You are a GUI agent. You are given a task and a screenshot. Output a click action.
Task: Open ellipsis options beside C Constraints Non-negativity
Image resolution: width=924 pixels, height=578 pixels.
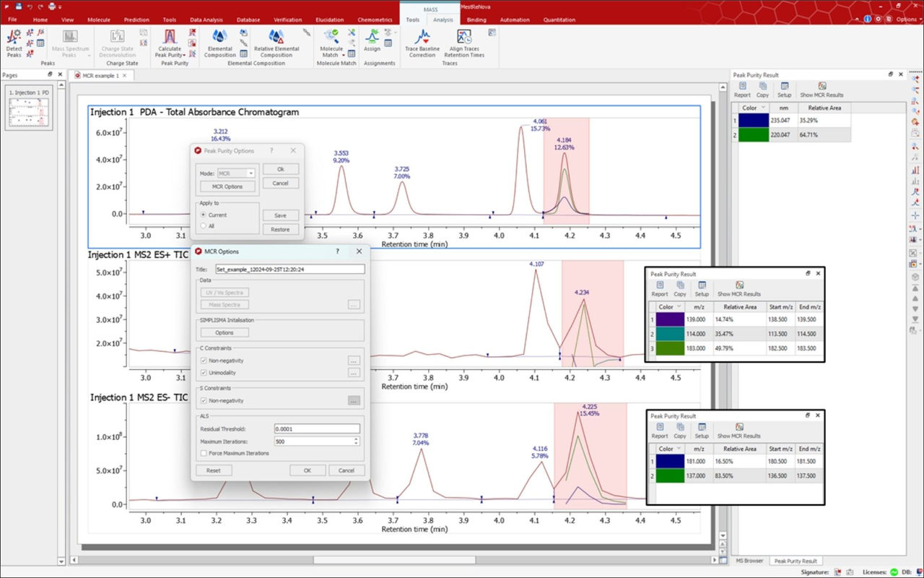click(354, 360)
